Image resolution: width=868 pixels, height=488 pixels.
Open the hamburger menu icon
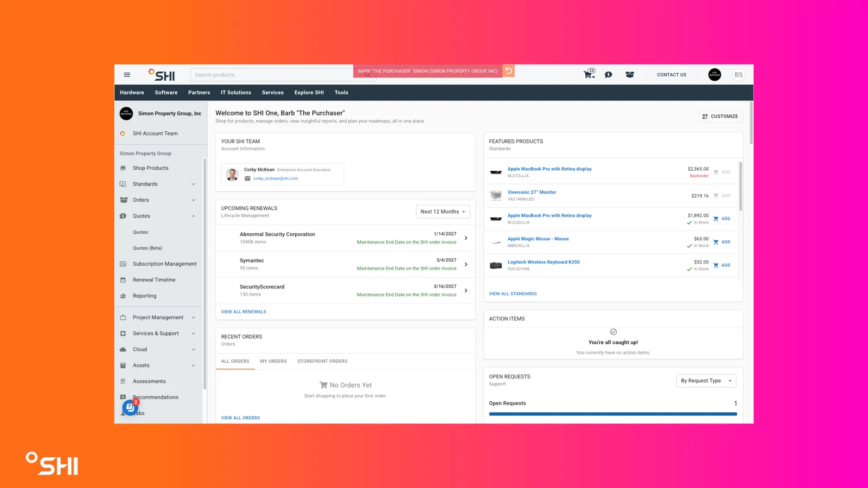pyautogui.click(x=127, y=75)
